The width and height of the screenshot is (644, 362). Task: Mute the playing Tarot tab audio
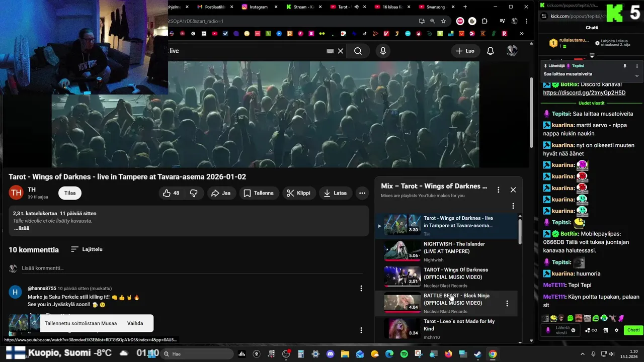(356, 7)
